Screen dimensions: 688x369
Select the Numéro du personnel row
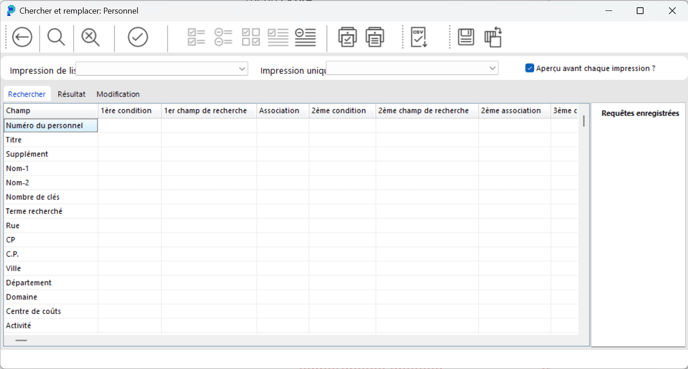51,125
